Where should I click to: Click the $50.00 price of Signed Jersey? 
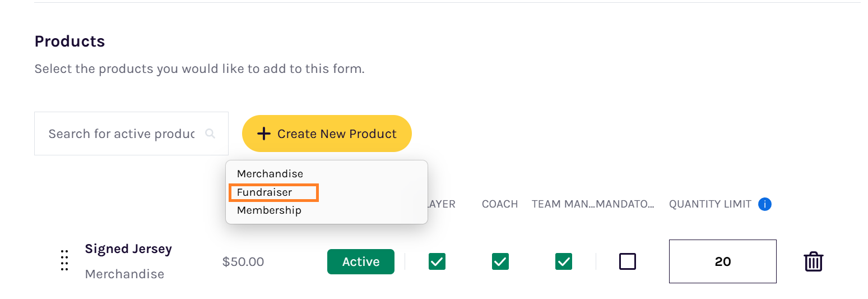pos(243,261)
